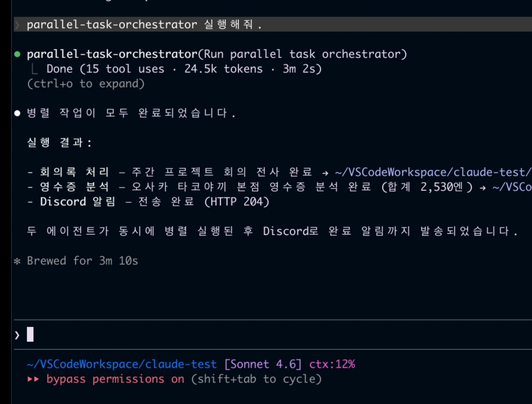Click the dimmed chevron before the user command

(17, 25)
